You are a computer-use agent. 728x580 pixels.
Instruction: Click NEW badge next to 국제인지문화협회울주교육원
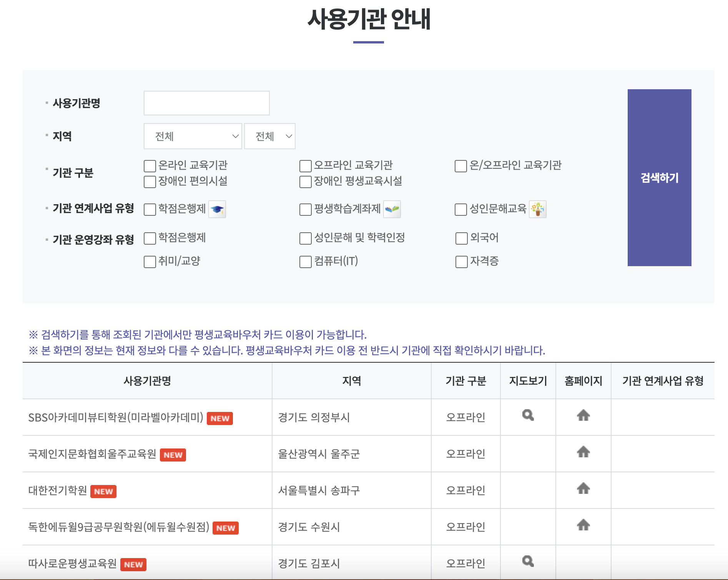173,455
